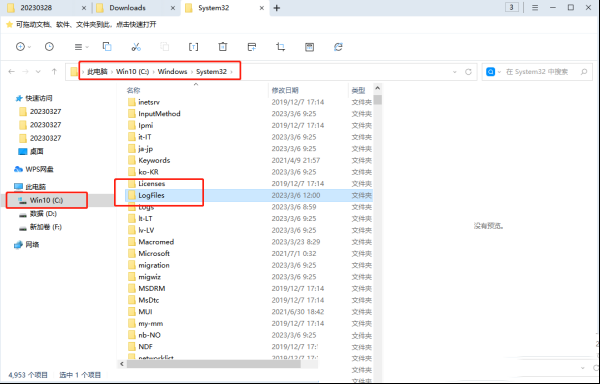Viewport: 600px width, 384px height.
Task: Select the InputMethod folder
Action: pyautogui.click(x=159, y=114)
